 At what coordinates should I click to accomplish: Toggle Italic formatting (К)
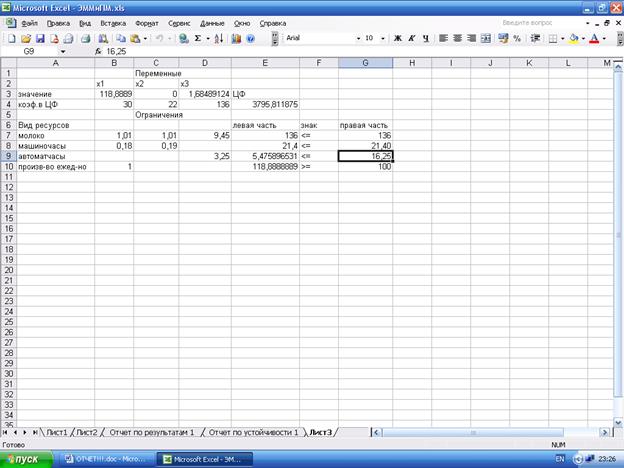click(x=411, y=38)
